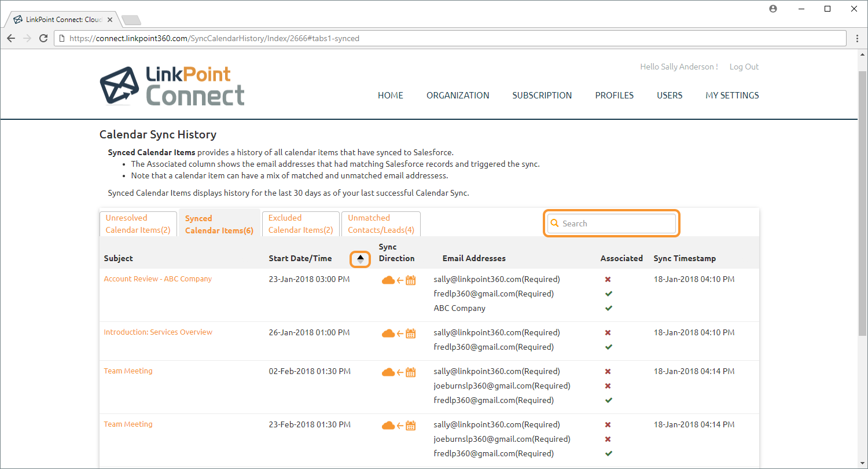Select the Synced Calendar Items tab
The image size is (868, 469).
(219, 224)
